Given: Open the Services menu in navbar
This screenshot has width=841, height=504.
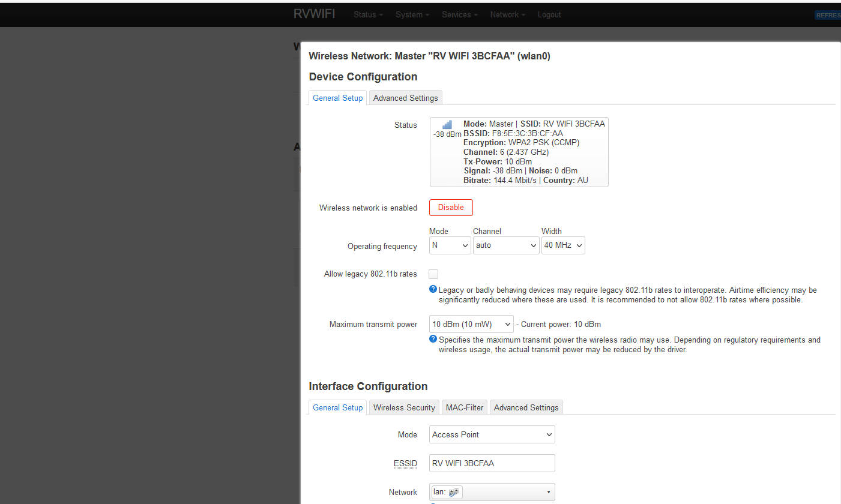Looking at the screenshot, I should (459, 15).
